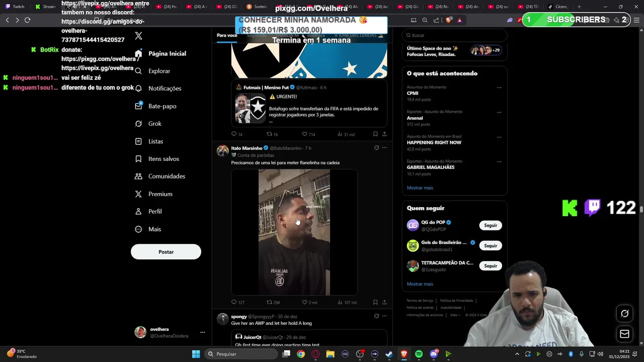
Task: Open Steam from the taskbar
Action: click(x=389, y=354)
